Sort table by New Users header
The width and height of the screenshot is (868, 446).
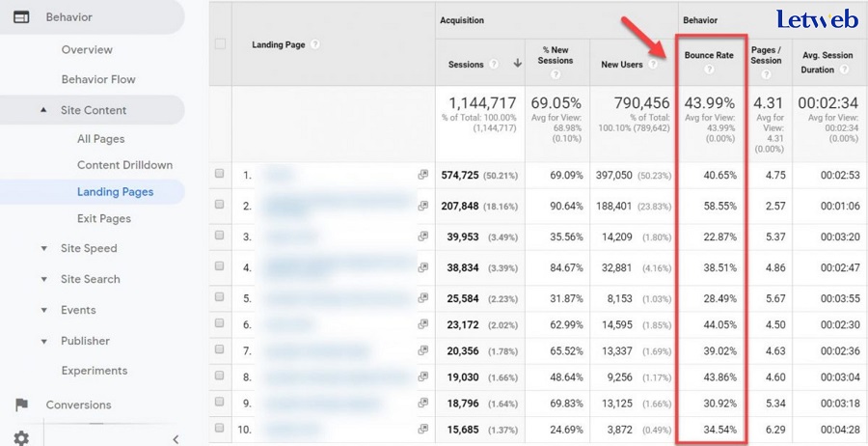pos(622,65)
